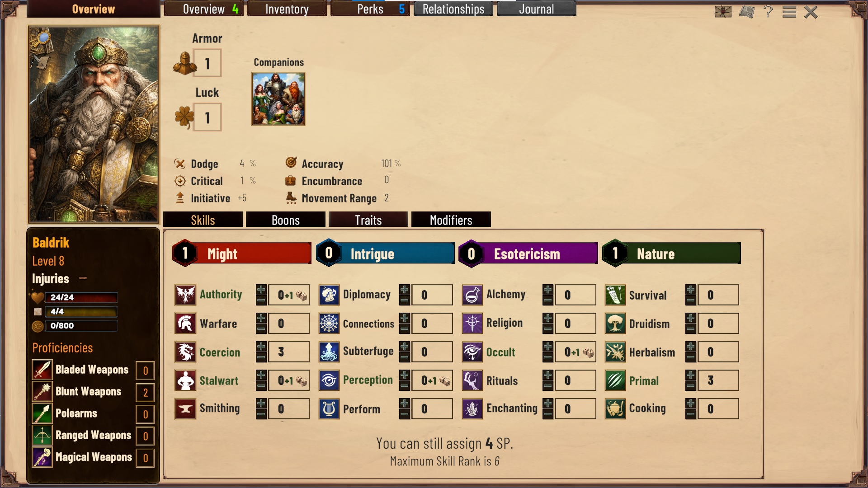
Task: Increase Warfare skill with plus button
Action: point(261,319)
